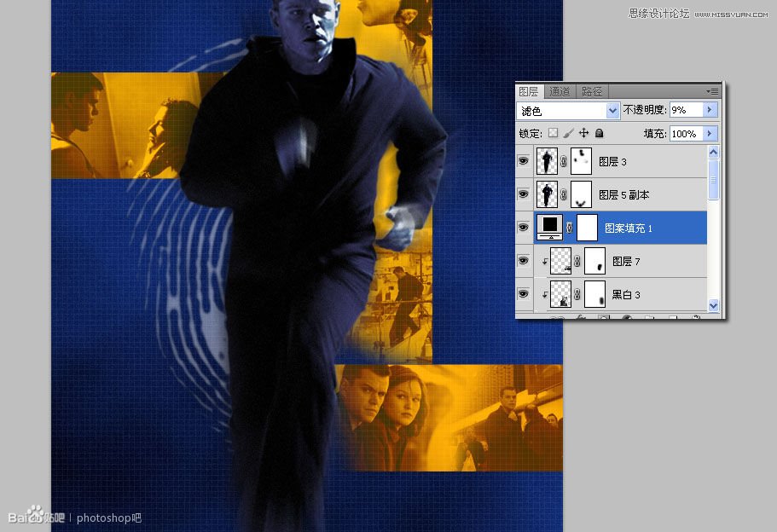The width and height of the screenshot is (777, 532).
Task: Hide the 黑白 3 adjustment layer
Action: [523, 294]
